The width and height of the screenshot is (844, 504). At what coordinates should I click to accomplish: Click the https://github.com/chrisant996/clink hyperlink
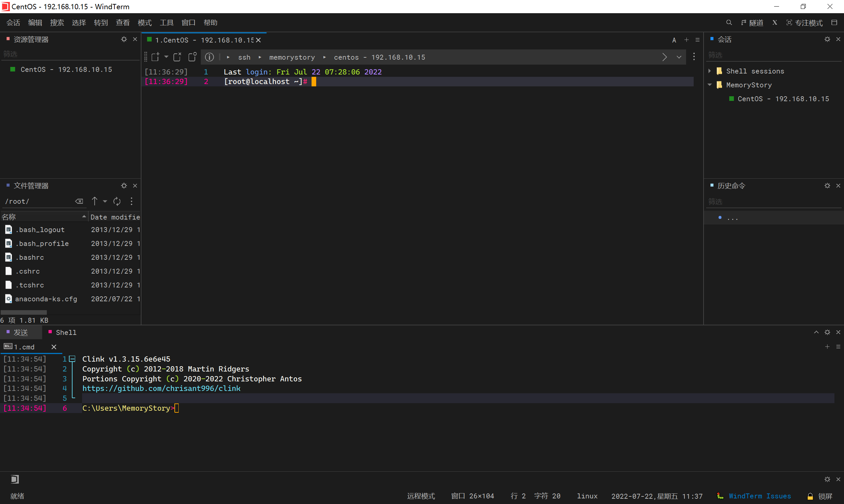tap(161, 388)
